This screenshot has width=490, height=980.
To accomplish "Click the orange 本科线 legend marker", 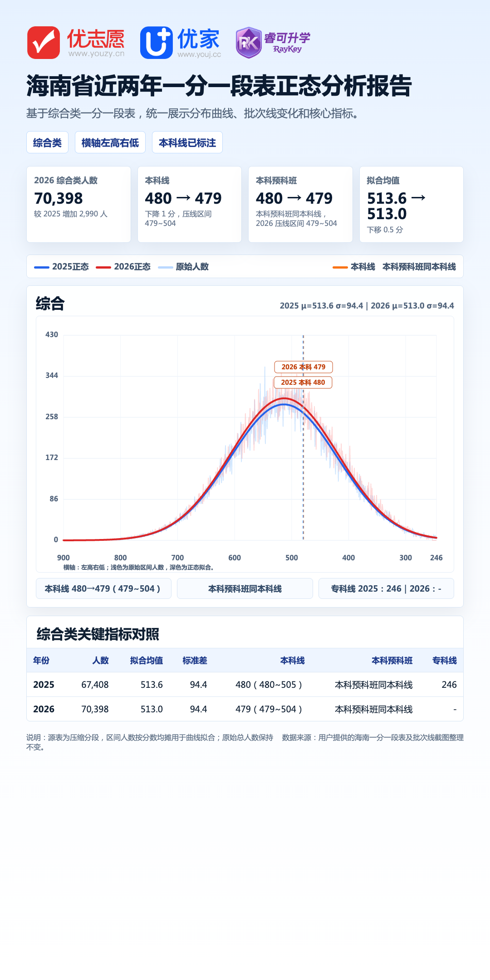I will tap(340, 267).
